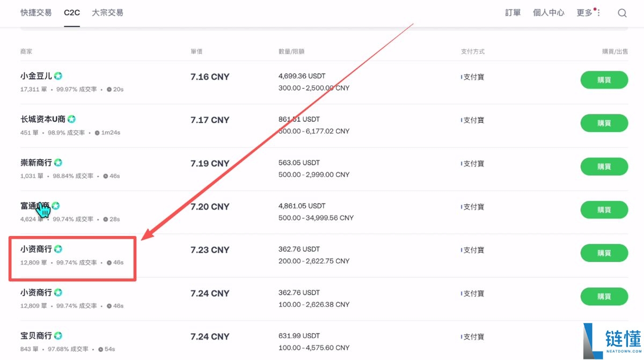
Task: Click verified badge next to 崇新商行
Action: click(58, 163)
